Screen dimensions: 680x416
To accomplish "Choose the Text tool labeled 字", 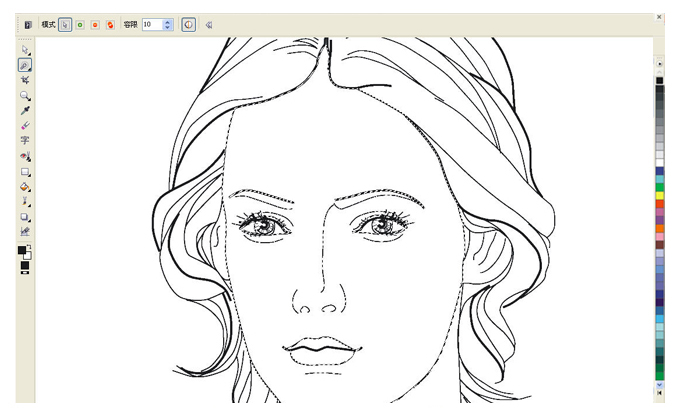I will [25, 140].
